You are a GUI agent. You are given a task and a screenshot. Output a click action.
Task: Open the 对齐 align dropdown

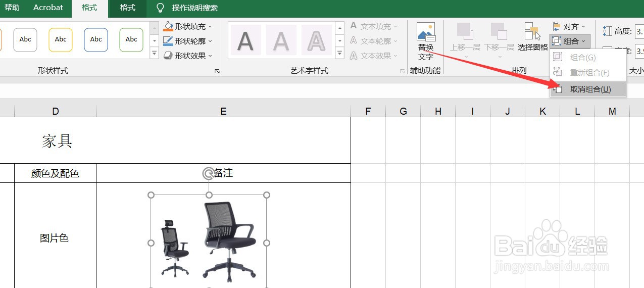coord(569,26)
